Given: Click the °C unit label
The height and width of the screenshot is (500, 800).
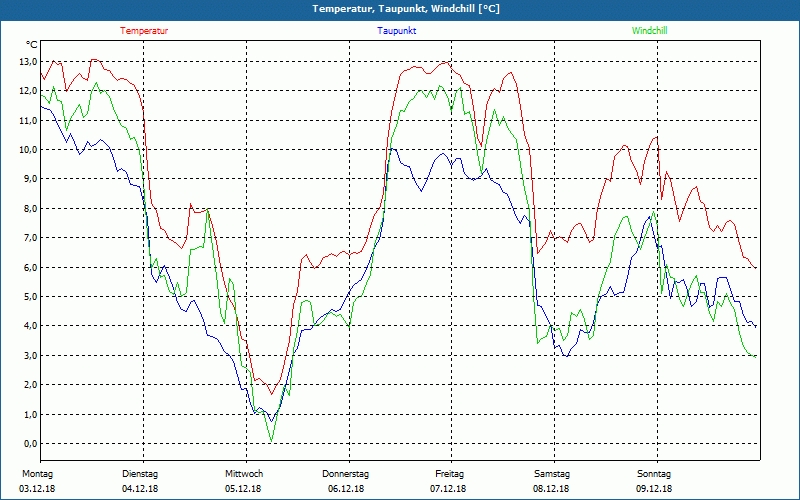Looking at the screenshot, I should 32,45.
